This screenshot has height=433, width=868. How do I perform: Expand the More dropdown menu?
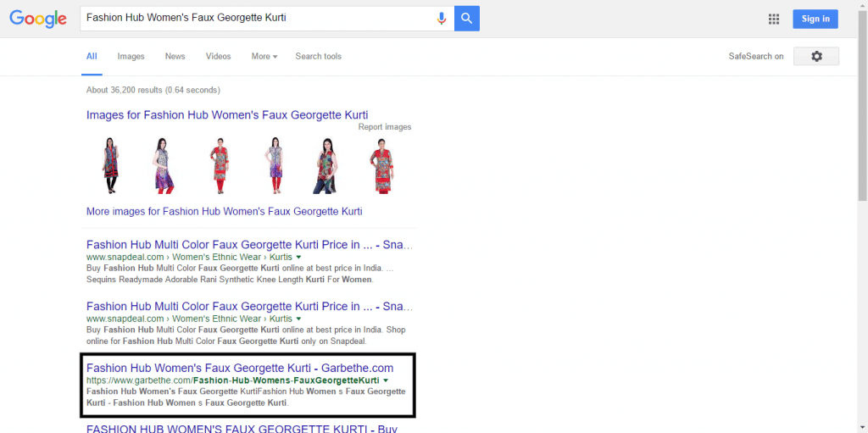pyautogui.click(x=264, y=57)
